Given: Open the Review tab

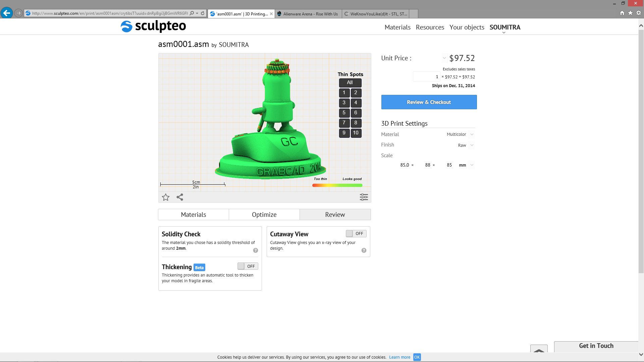Looking at the screenshot, I should [335, 215].
